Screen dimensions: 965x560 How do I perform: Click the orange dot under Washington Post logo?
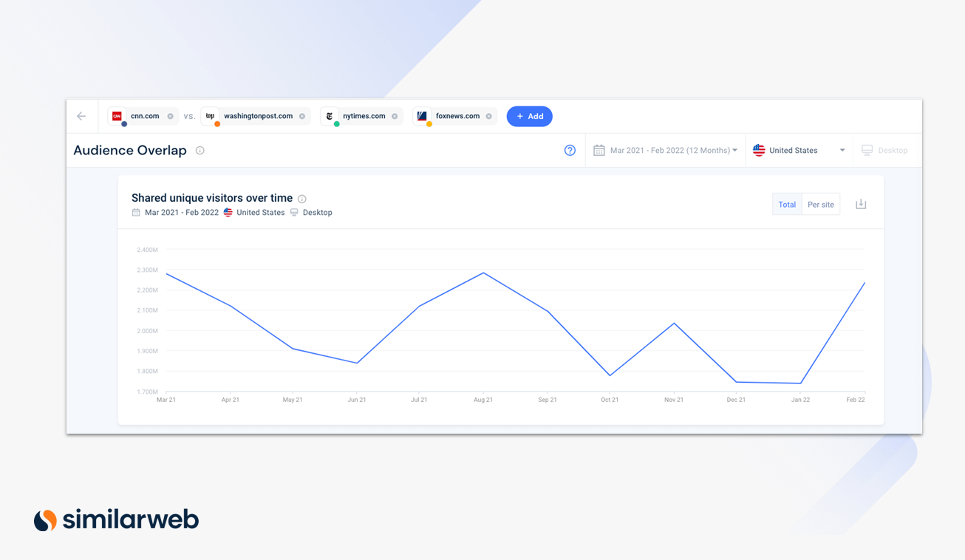tap(217, 124)
